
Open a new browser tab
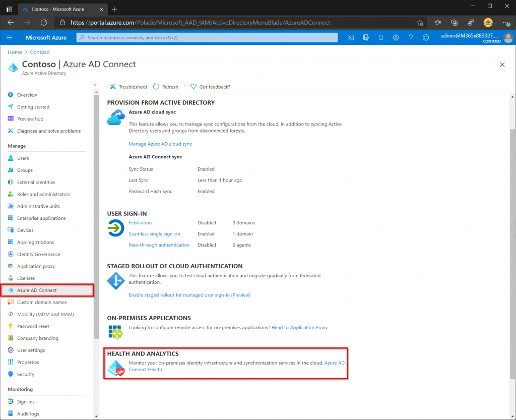(114, 9)
